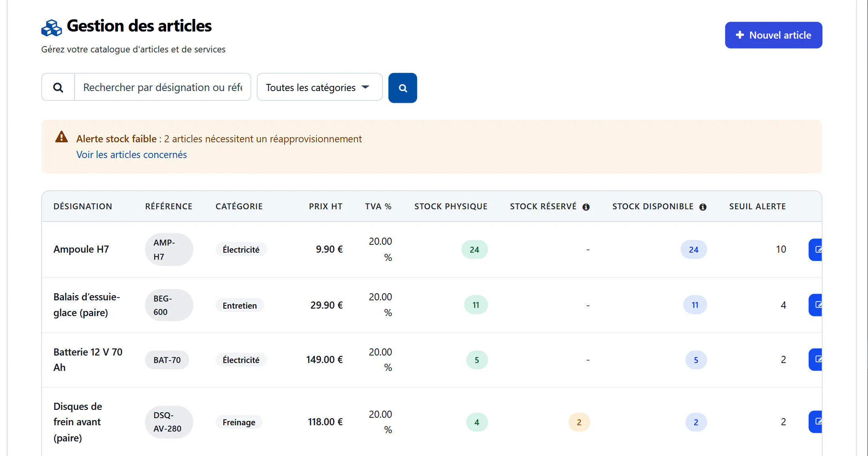Click the Disques de frein avant (paire) name
The height and width of the screenshot is (456, 868).
click(78, 422)
